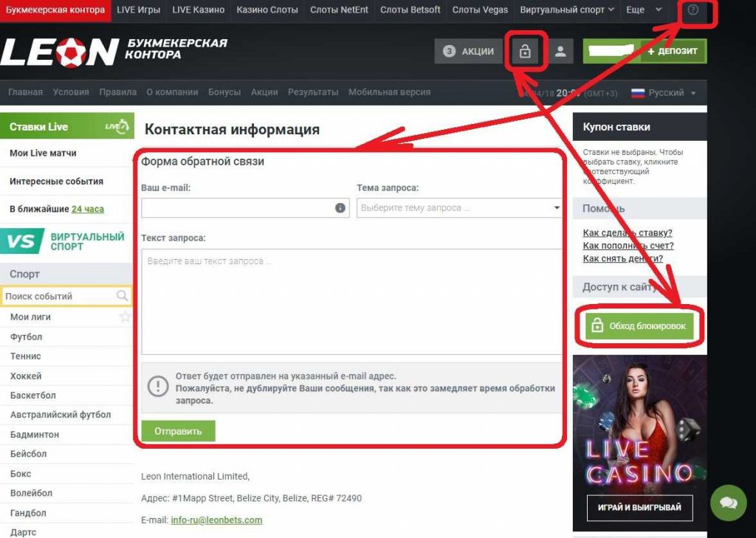Select Бадминтон in sport list
The height and width of the screenshot is (538, 756).
pyautogui.click(x=35, y=435)
